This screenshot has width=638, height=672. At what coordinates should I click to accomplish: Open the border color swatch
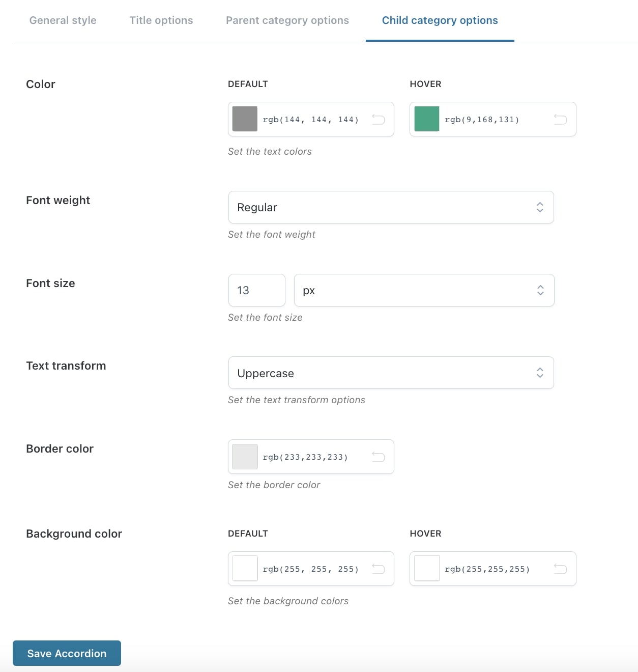[x=245, y=457]
